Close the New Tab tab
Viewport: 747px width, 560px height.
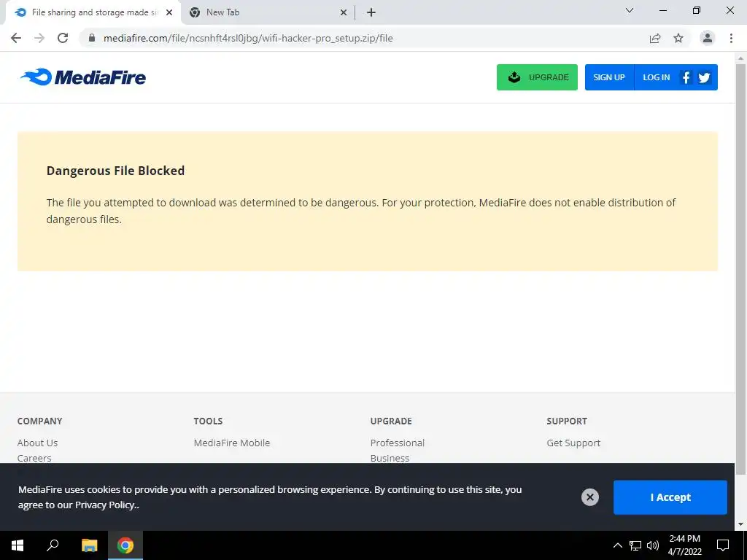(344, 13)
